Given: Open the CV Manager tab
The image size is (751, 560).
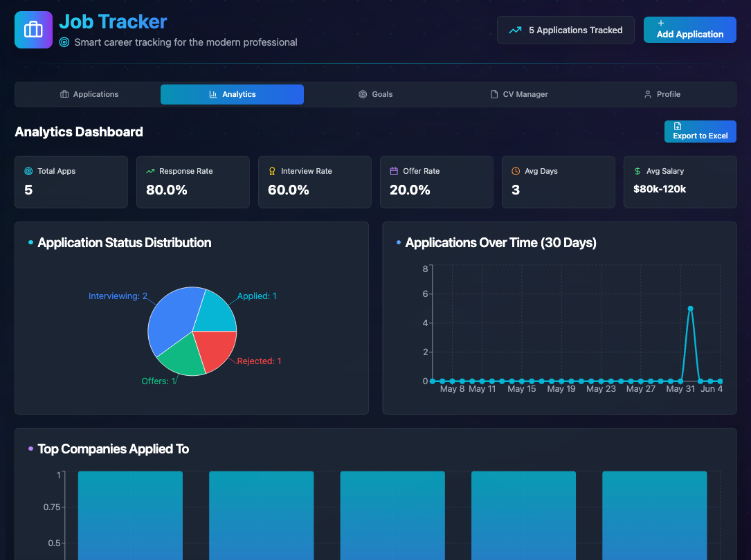Looking at the screenshot, I should 518,94.
